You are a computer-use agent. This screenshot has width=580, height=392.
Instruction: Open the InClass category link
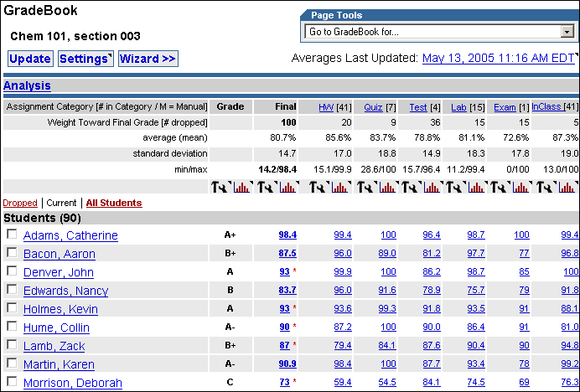[x=546, y=107]
